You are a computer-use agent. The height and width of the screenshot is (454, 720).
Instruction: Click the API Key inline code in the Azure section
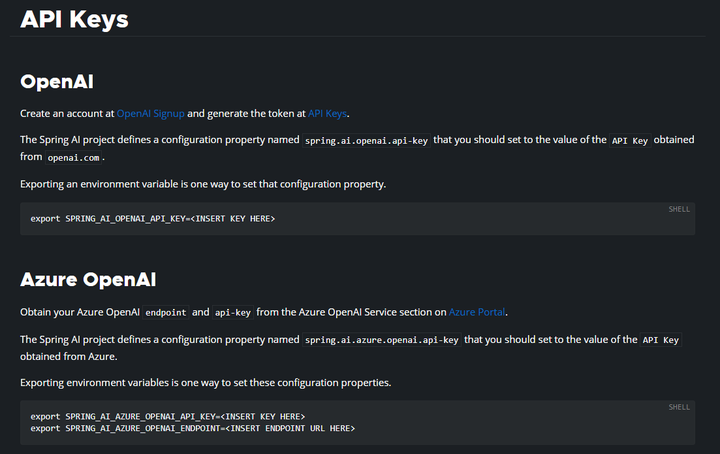660,340
